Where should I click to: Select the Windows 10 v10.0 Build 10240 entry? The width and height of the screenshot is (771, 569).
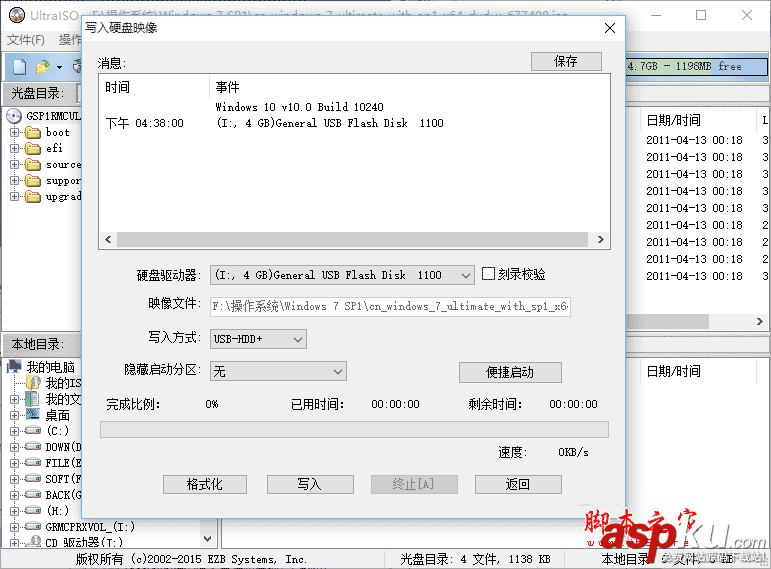299,107
